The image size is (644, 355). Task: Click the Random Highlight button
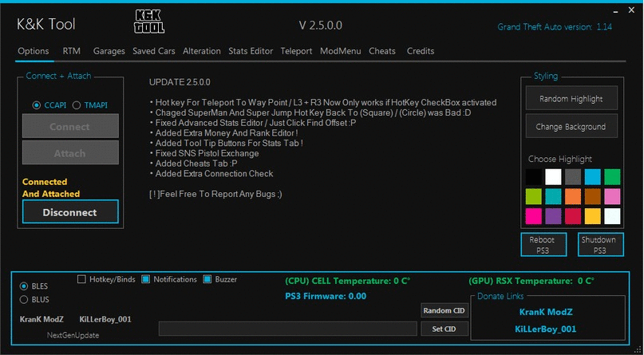pyautogui.click(x=571, y=99)
